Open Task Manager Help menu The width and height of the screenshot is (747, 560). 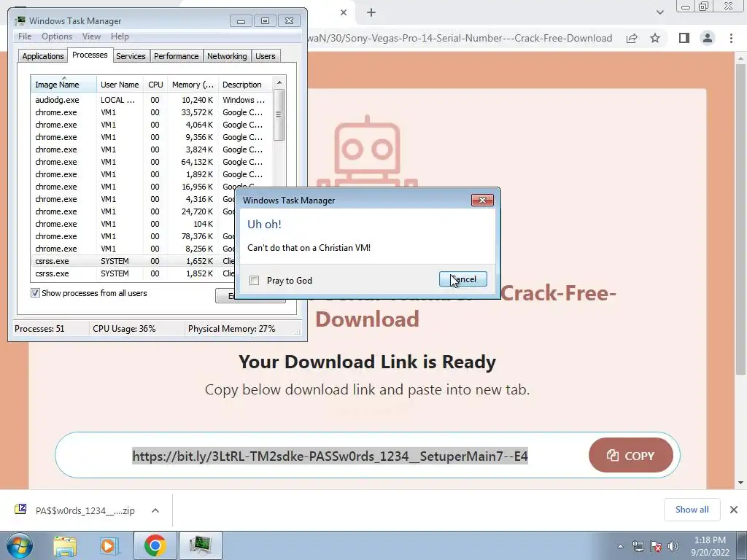coord(120,36)
